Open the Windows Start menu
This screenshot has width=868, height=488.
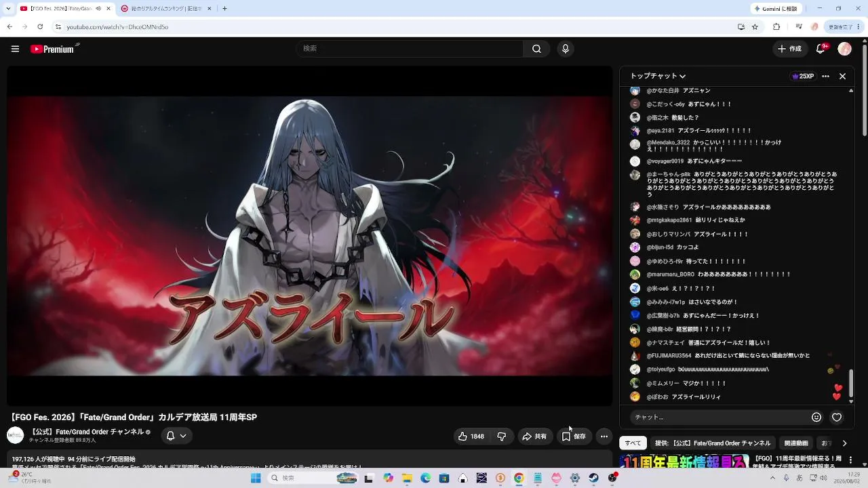coord(256,478)
